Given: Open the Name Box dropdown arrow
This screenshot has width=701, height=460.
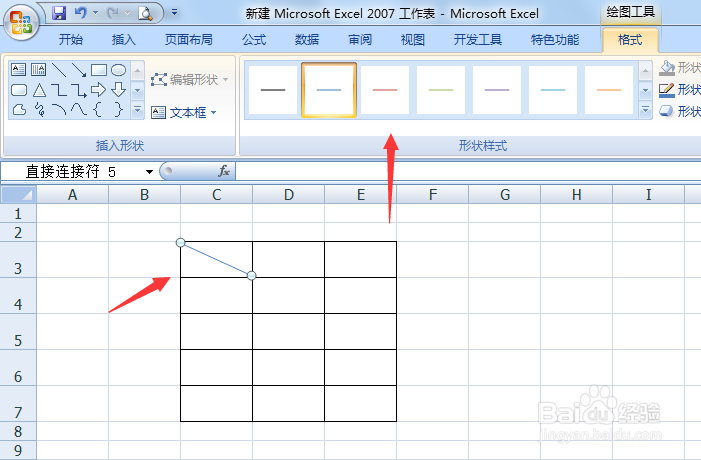Looking at the screenshot, I should coord(149,172).
